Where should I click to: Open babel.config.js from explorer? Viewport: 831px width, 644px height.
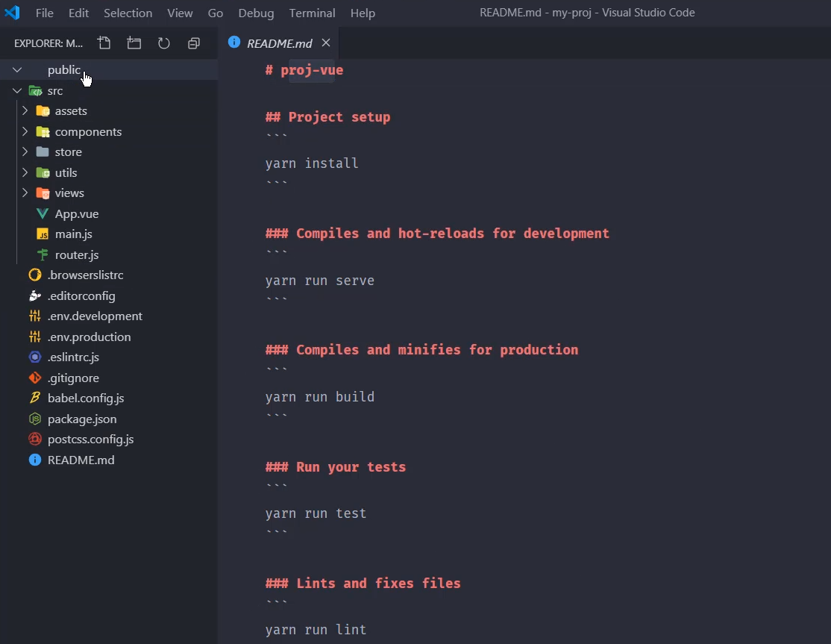86,398
